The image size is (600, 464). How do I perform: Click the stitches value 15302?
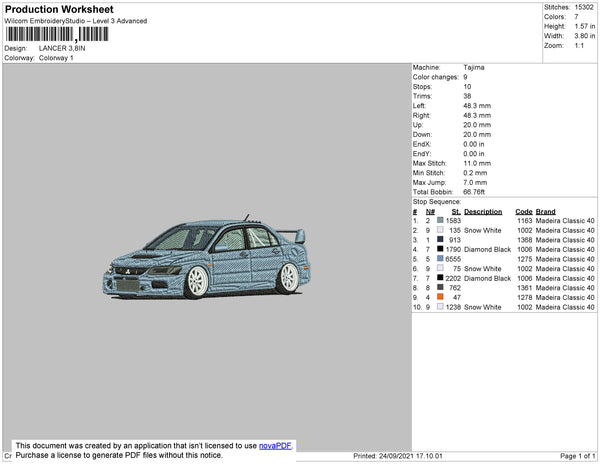(x=584, y=7)
